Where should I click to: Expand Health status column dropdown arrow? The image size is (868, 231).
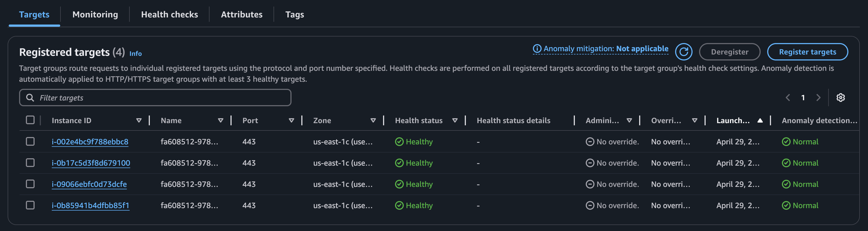pyautogui.click(x=454, y=121)
